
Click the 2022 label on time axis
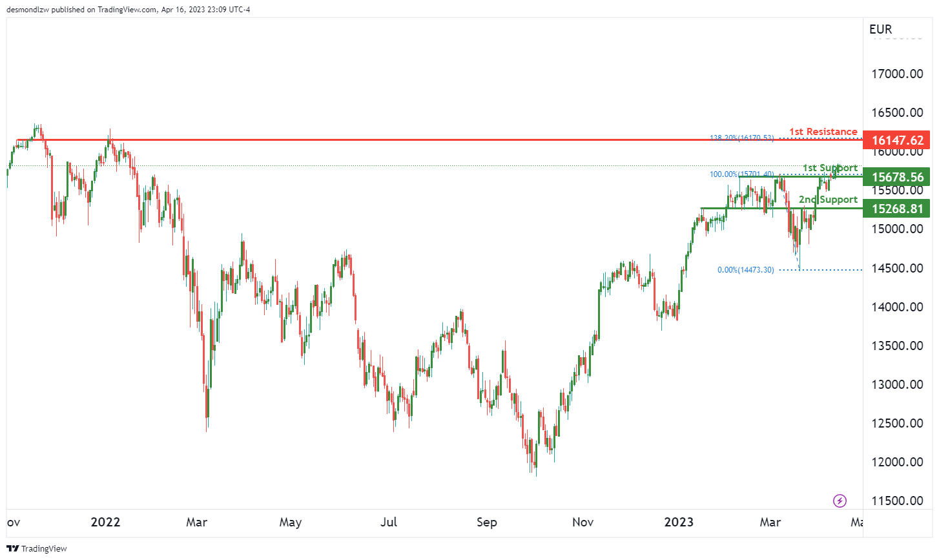click(105, 522)
